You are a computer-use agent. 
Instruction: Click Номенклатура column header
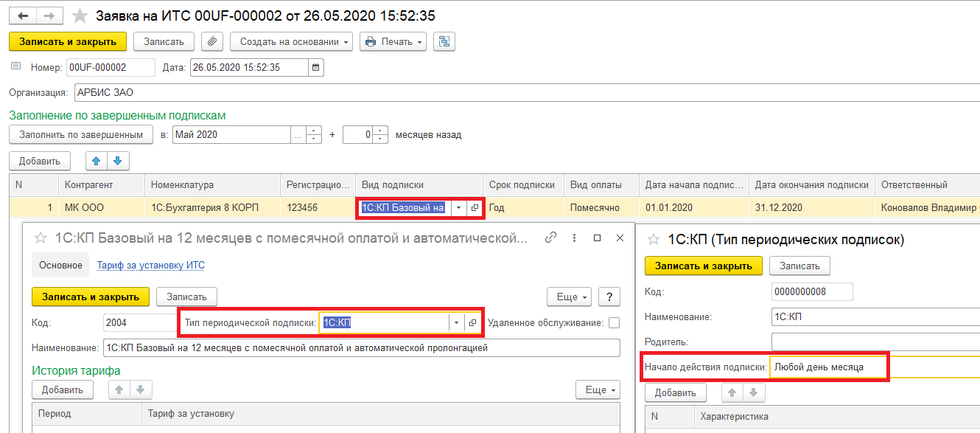tap(211, 184)
